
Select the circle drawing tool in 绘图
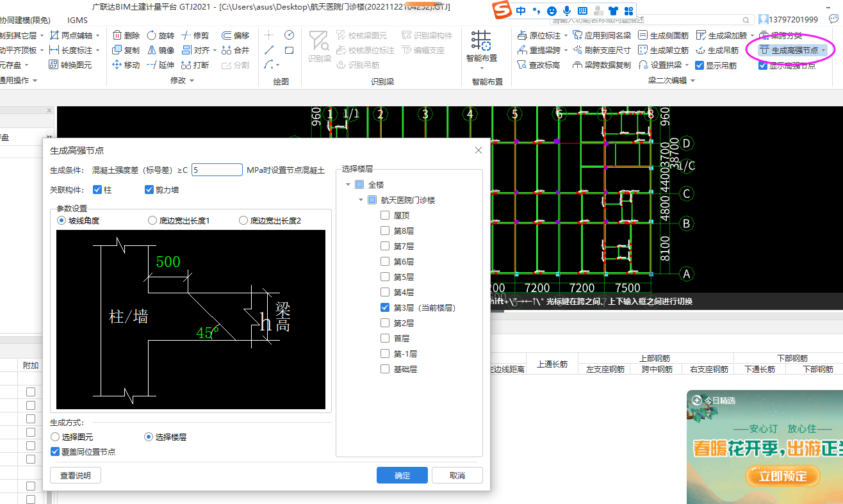click(289, 35)
